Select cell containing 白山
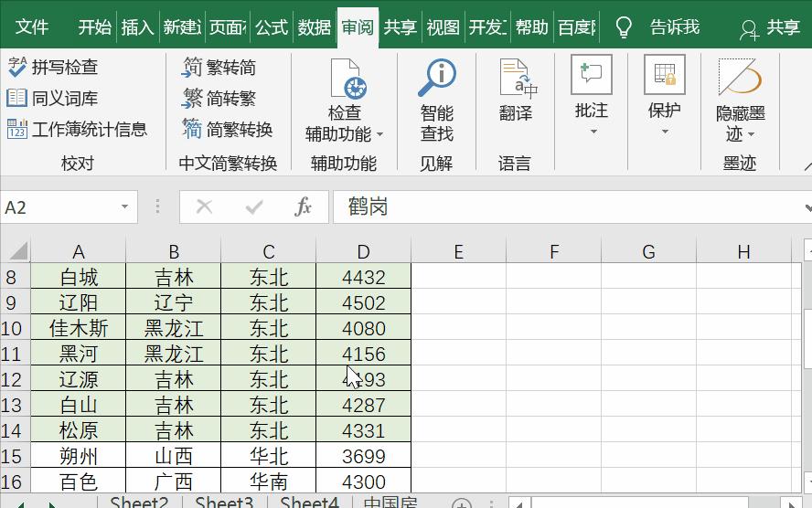 [79, 405]
